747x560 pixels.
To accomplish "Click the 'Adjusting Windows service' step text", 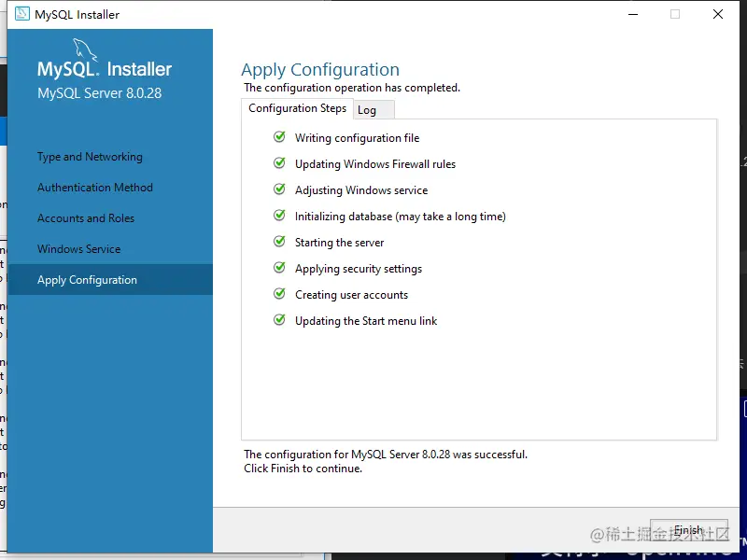I will (361, 190).
